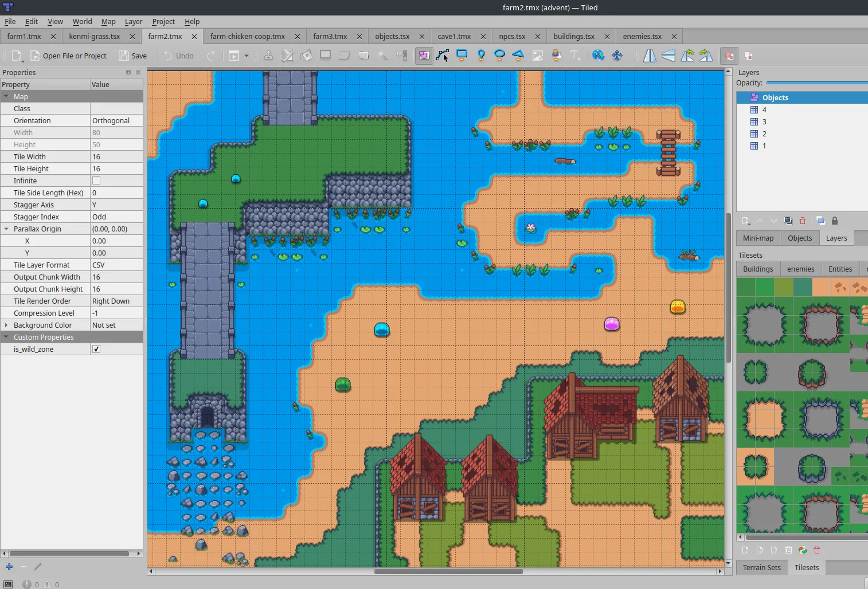
Task: Collapse the Parallax Origin property group
Action: tap(6, 229)
